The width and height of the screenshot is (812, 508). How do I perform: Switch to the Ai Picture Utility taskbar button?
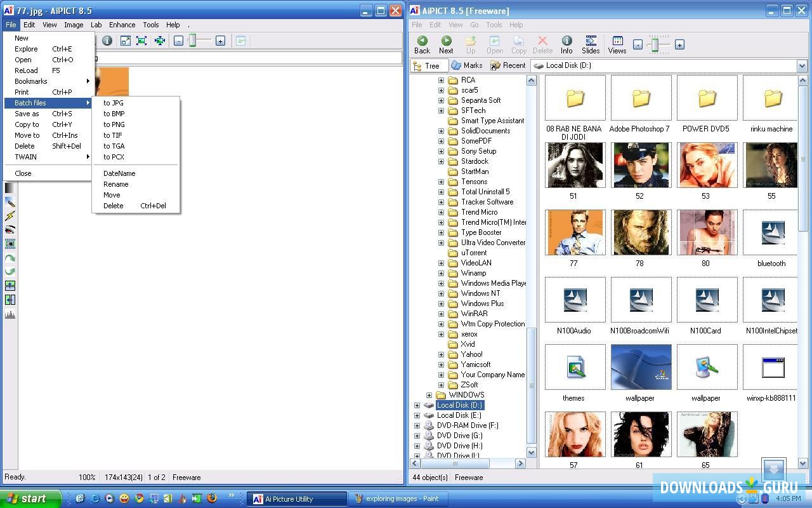[x=297, y=498]
